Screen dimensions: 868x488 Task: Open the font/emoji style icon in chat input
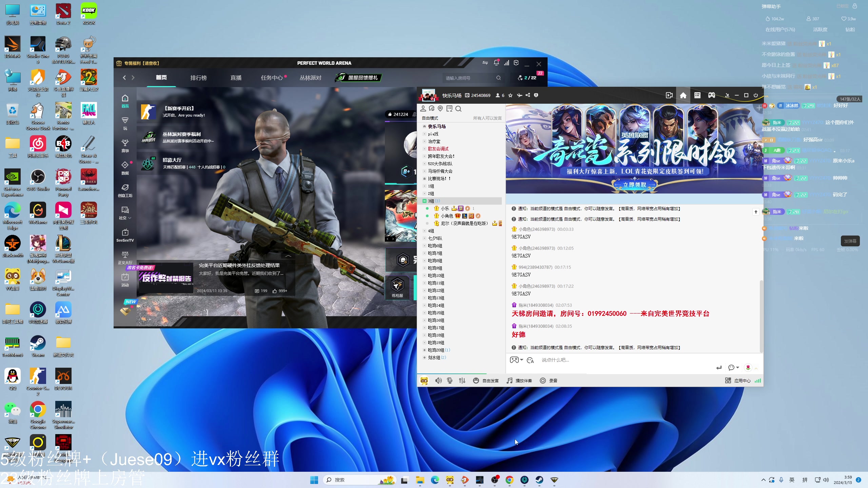click(x=531, y=360)
